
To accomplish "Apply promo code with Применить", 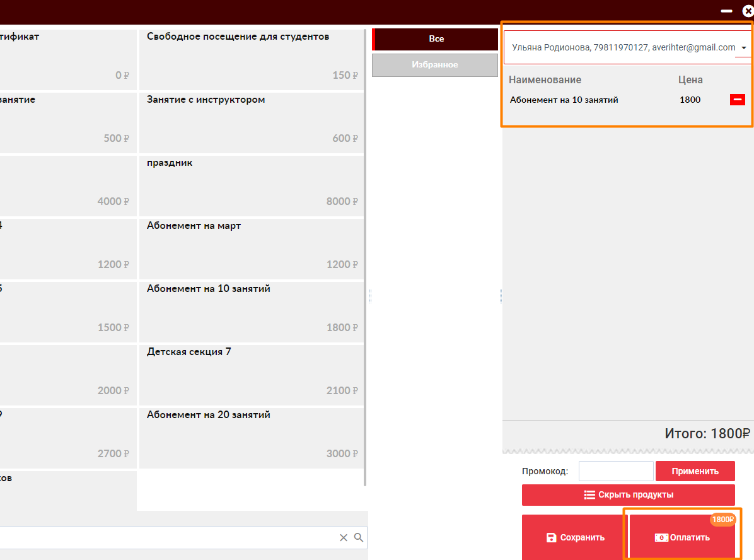I will (x=695, y=471).
